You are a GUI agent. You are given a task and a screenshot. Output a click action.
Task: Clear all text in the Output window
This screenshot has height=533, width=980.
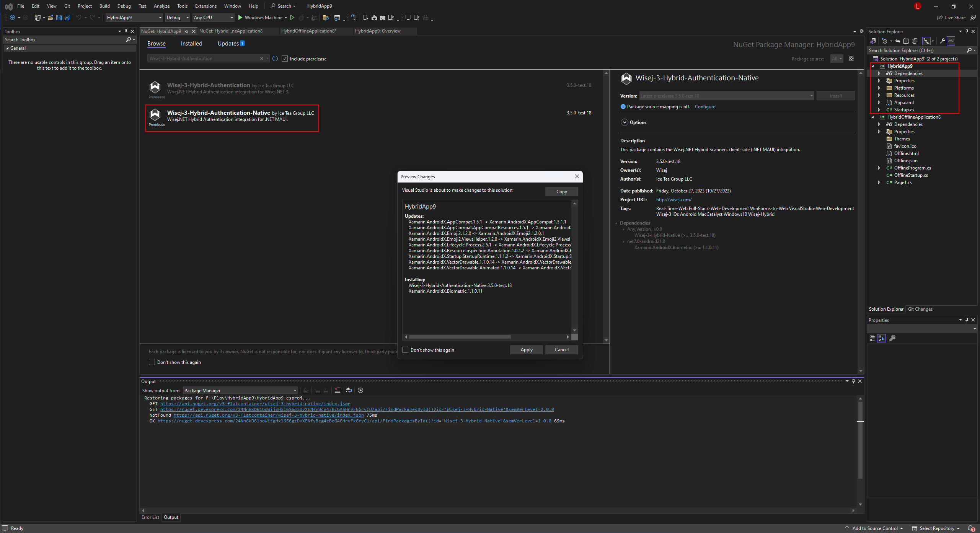[x=338, y=390]
